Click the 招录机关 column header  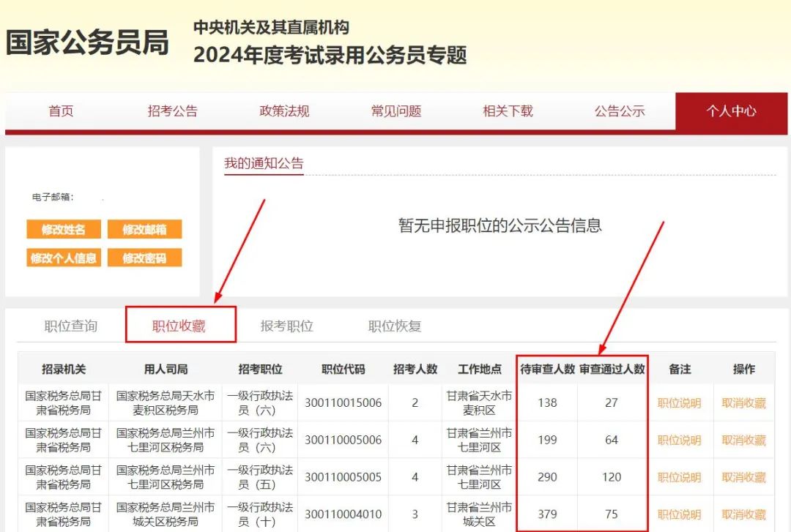click(64, 369)
